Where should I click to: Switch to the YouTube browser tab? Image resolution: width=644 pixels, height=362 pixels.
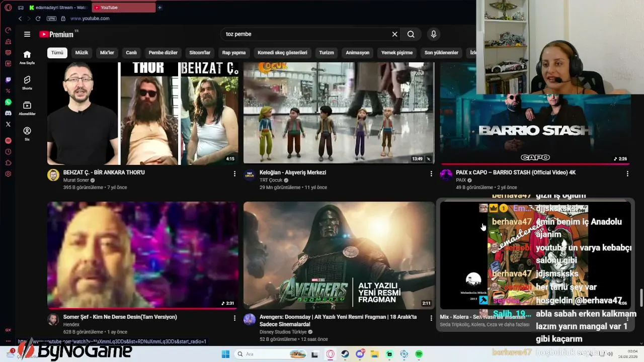[x=124, y=8]
